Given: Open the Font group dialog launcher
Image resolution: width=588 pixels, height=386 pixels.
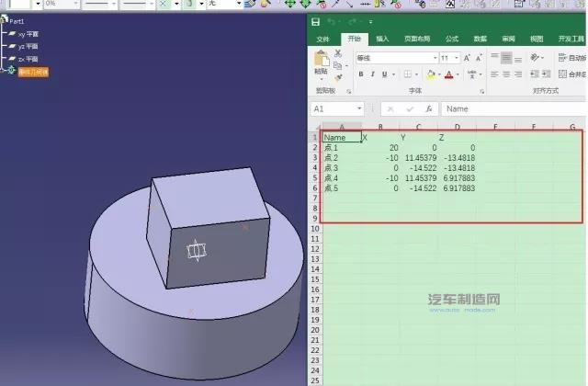Looking at the screenshot, I should (481, 91).
